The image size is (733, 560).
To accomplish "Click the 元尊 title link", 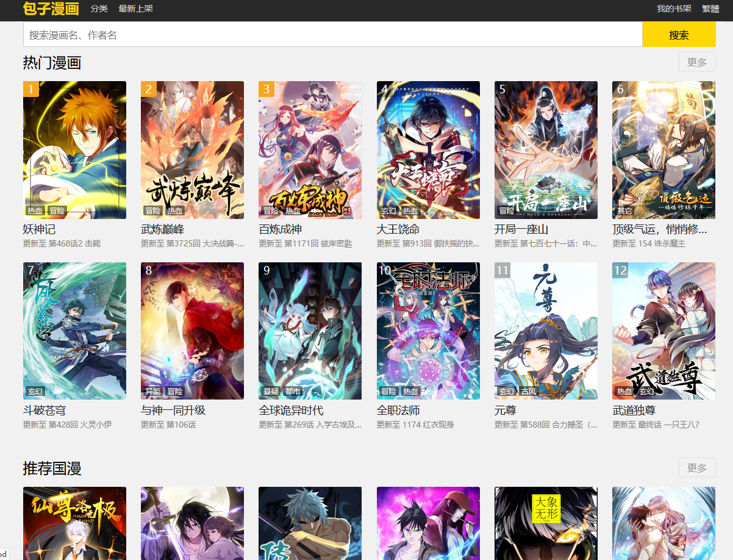I will coord(505,411).
